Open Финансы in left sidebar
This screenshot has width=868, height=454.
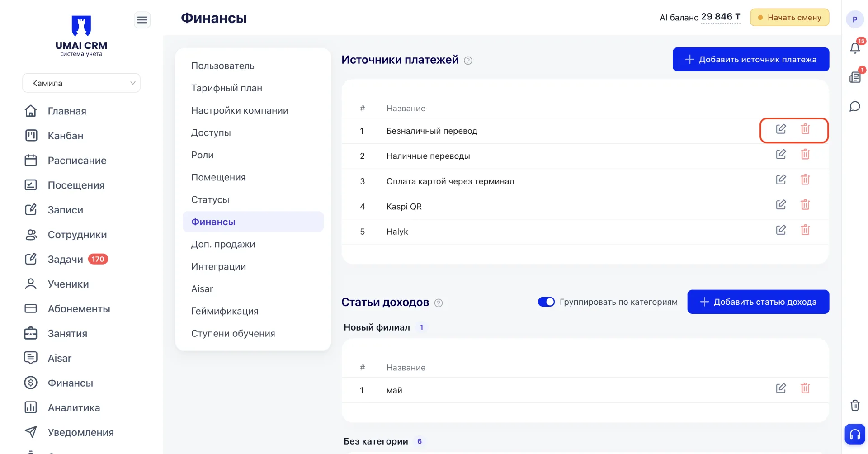[71, 383]
